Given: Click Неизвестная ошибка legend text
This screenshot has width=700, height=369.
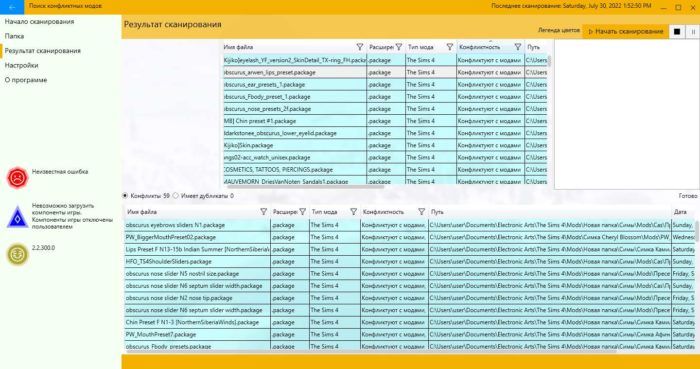Looking at the screenshot, I should (60, 172).
